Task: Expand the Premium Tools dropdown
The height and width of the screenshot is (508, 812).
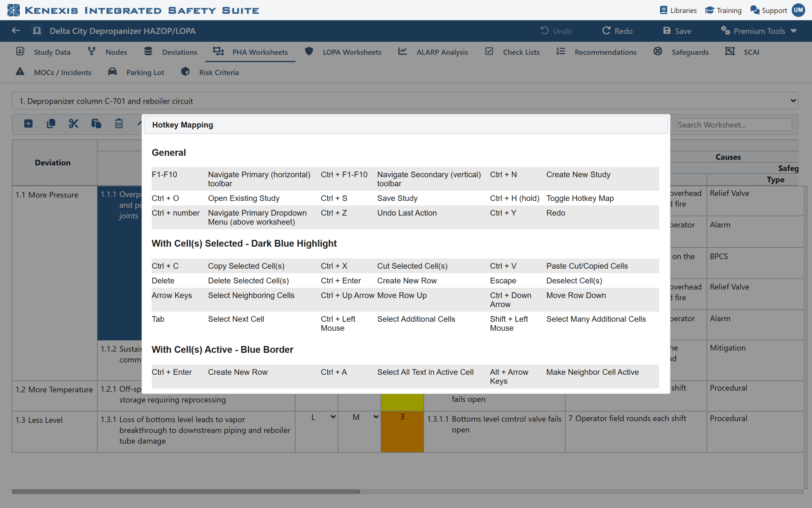Action: coord(759,31)
